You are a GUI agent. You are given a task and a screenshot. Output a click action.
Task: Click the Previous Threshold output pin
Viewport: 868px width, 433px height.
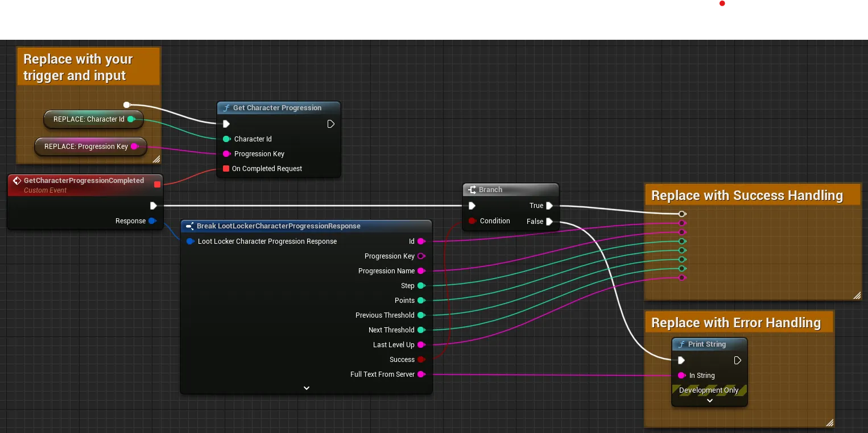click(421, 315)
